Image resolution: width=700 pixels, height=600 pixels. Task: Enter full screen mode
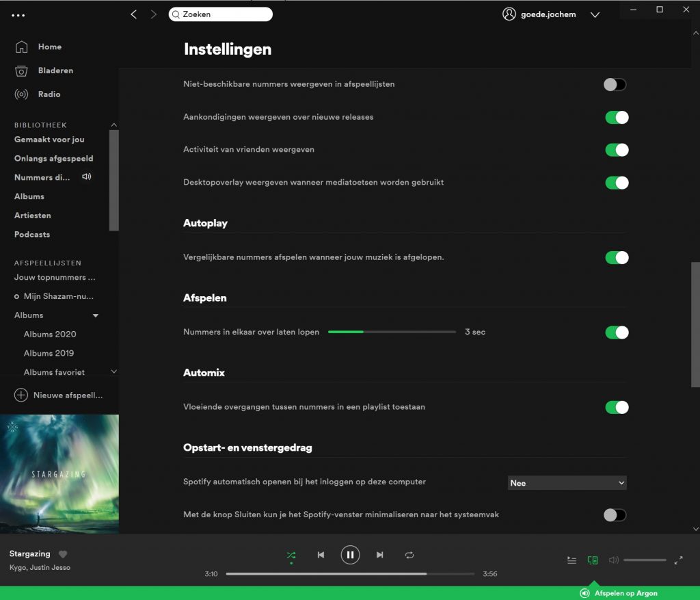click(678, 560)
